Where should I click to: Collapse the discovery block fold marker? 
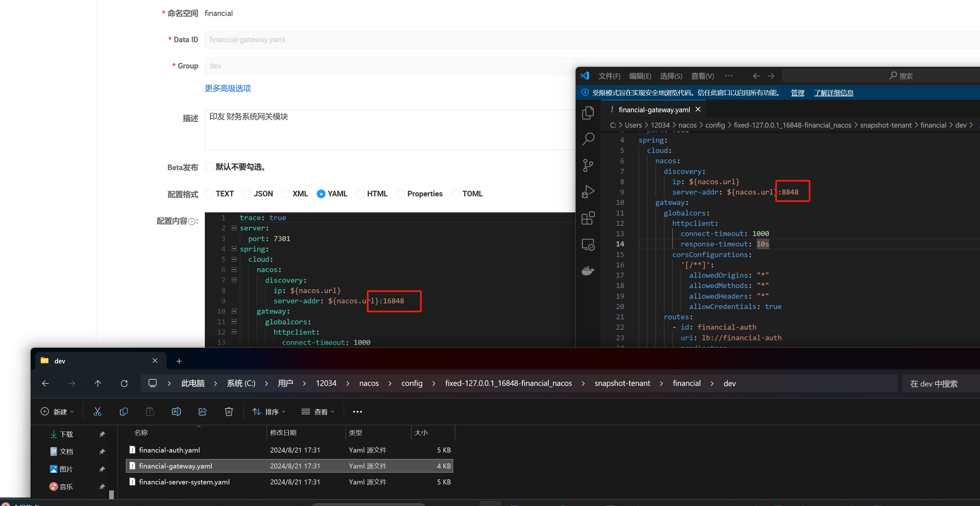coord(234,280)
